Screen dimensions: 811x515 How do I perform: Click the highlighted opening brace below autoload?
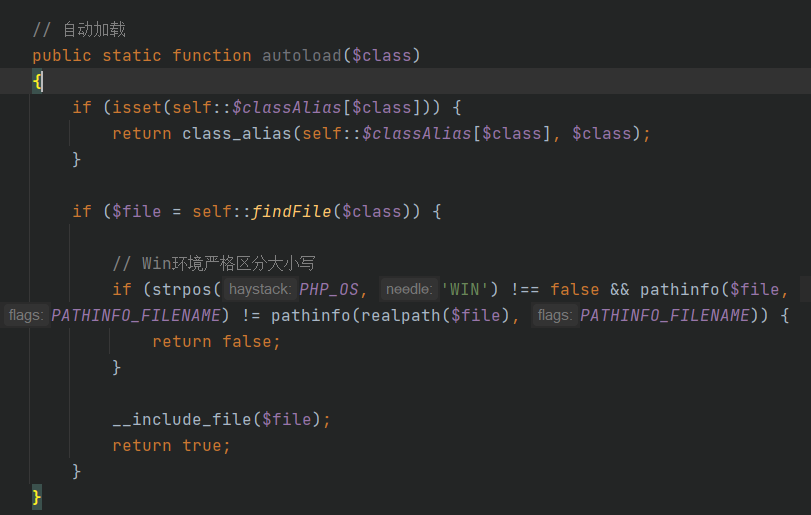click(x=37, y=82)
